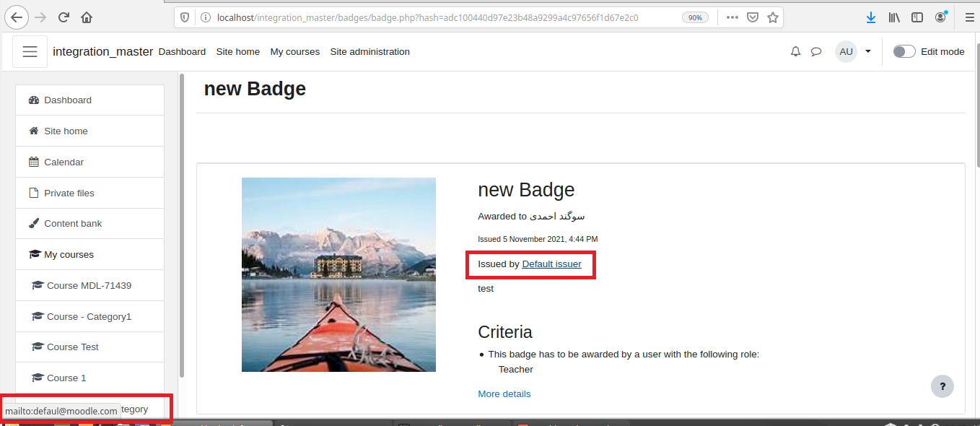Open the More details link
This screenshot has height=426, width=980.
tap(504, 394)
